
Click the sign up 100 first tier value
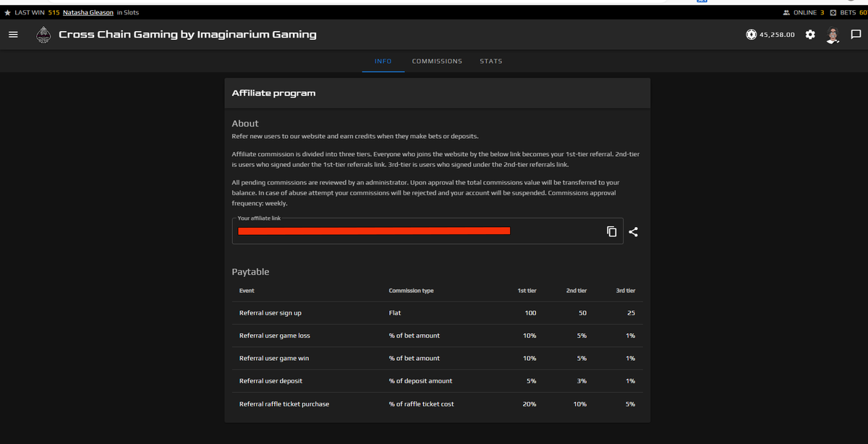click(x=530, y=313)
